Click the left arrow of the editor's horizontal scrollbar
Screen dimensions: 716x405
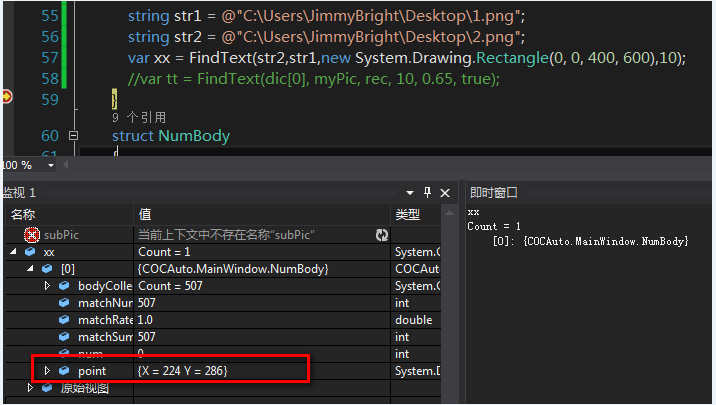tap(66, 165)
